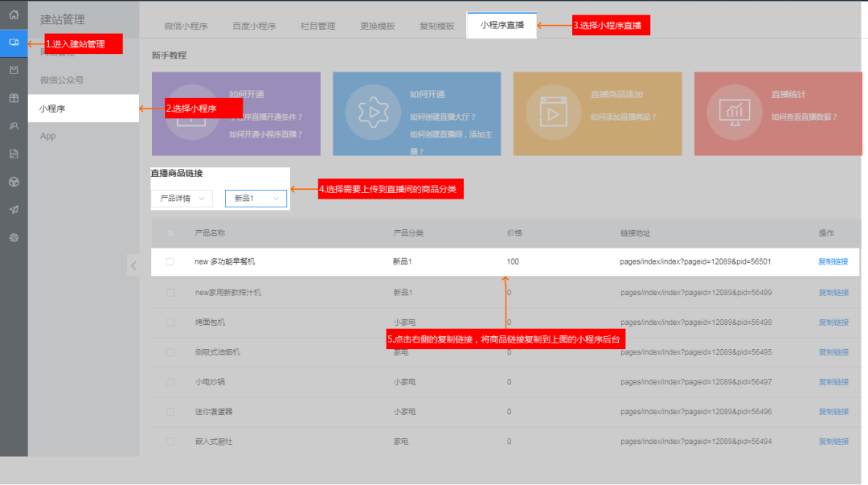This screenshot has height=485, width=868.
Task: Select the Home icon in sidebar
Action: click(x=13, y=14)
